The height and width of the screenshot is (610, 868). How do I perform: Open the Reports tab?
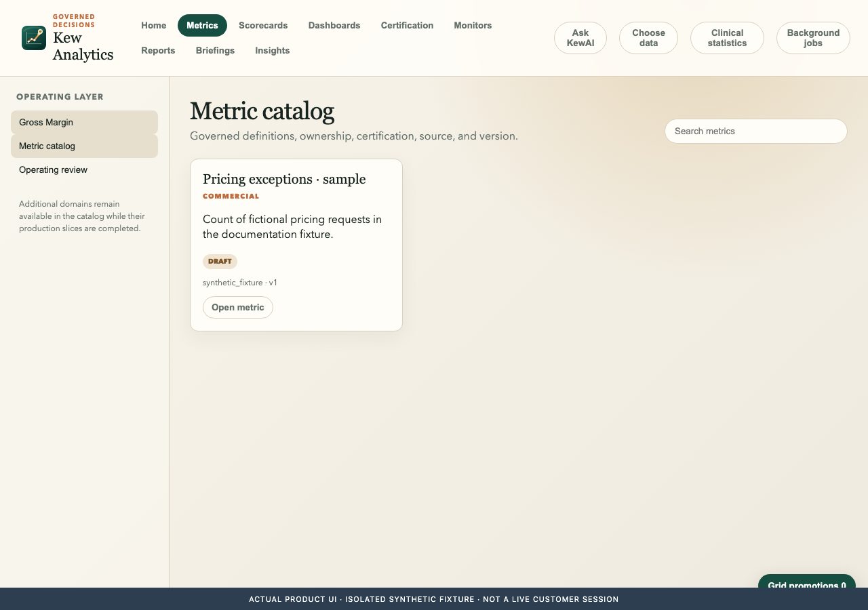[158, 50]
